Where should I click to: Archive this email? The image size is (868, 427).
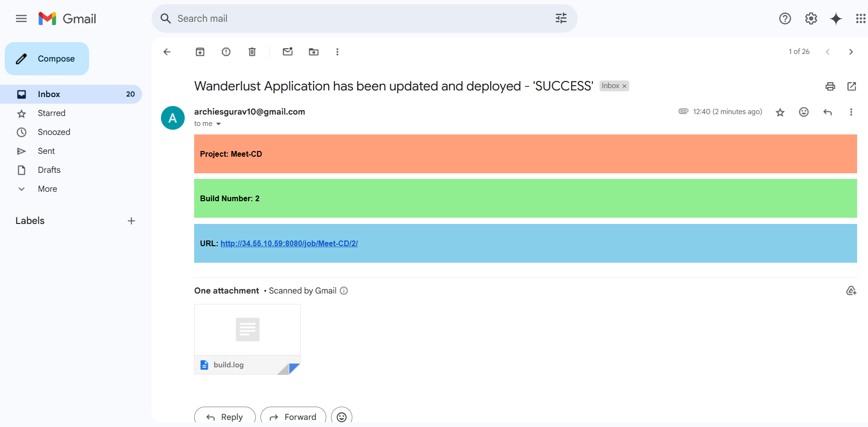200,52
